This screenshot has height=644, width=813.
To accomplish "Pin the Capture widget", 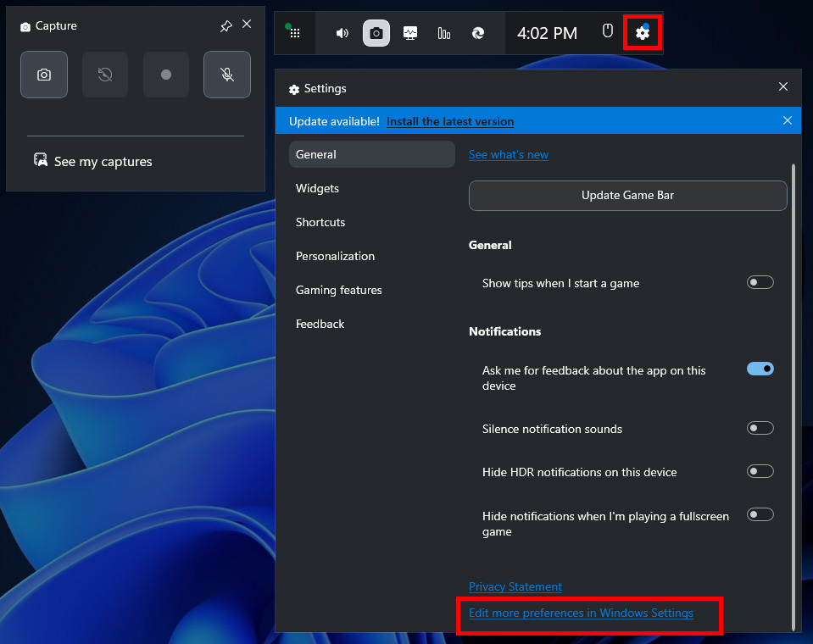I will point(226,26).
